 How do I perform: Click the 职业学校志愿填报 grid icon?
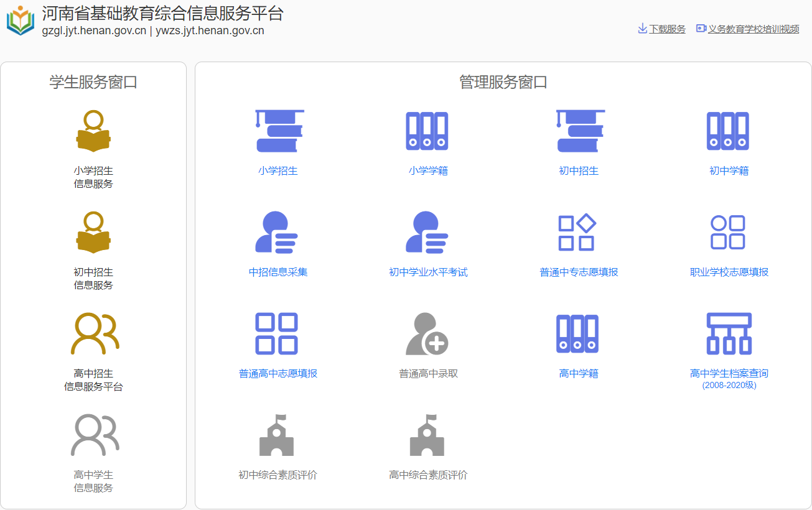[728, 233]
